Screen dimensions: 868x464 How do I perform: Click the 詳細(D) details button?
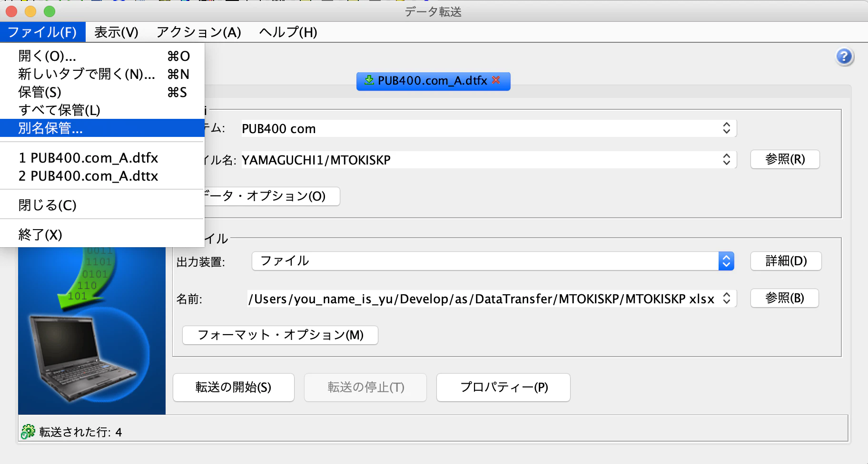[786, 261]
